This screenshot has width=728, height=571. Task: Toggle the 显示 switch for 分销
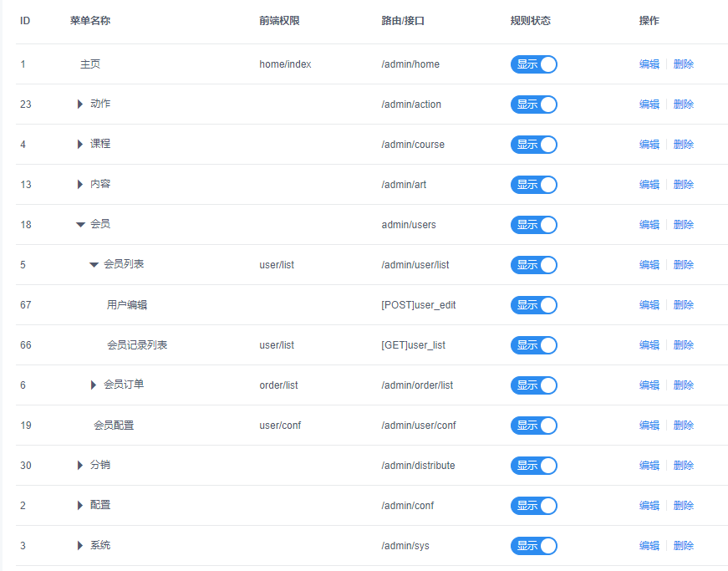(x=533, y=466)
